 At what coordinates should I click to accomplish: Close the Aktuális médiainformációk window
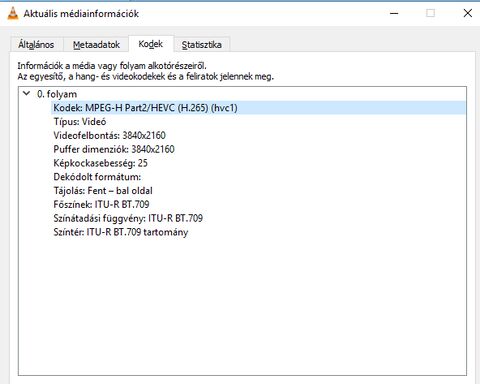468,13
